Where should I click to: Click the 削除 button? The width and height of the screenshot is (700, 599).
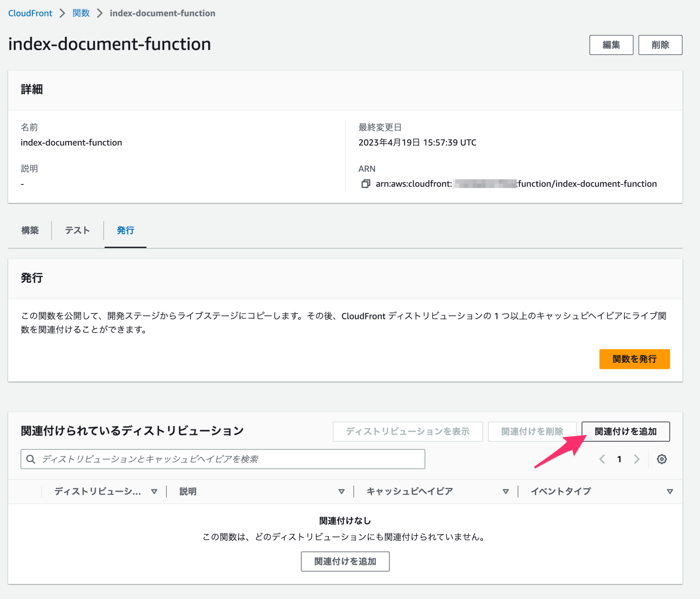coord(660,44)
